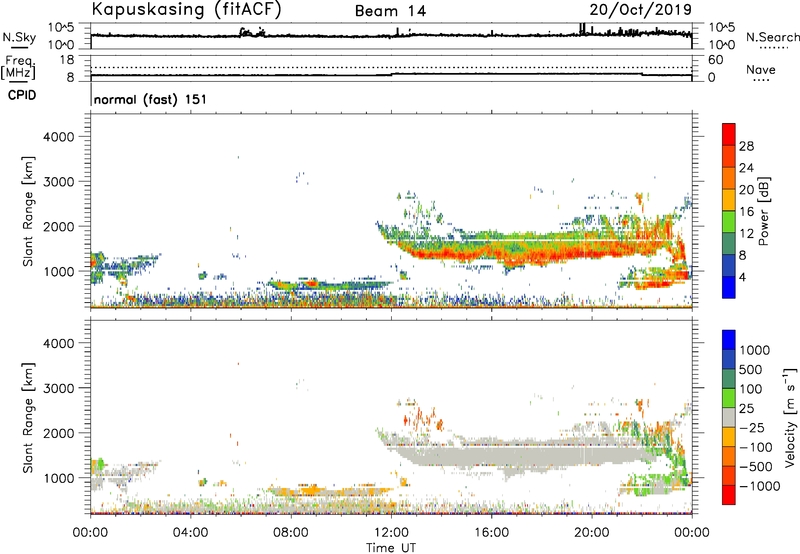Click the frequency time-series panel
This screenshot has height=554, width=800.
pos(391,68)
